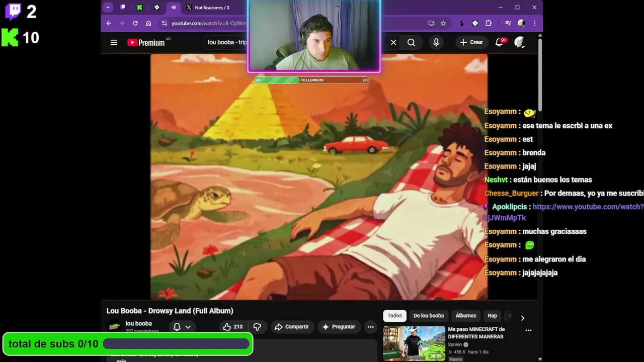
Task: Reload the YouTube page
Action: click(135, 23)
